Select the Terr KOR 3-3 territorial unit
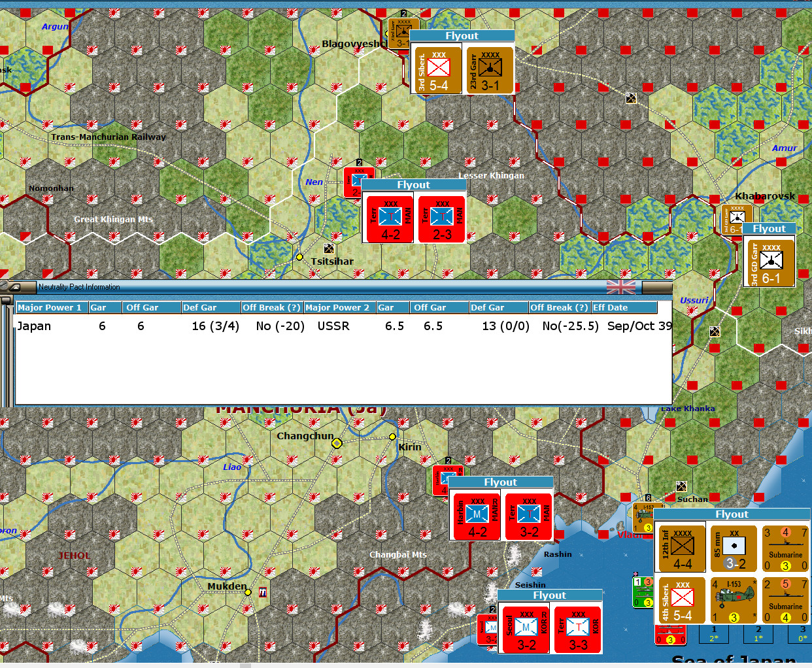 coord(577,629)
